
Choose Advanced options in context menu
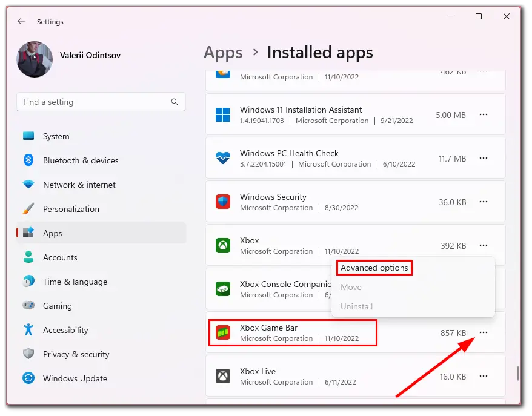click(x=374, y=268)
